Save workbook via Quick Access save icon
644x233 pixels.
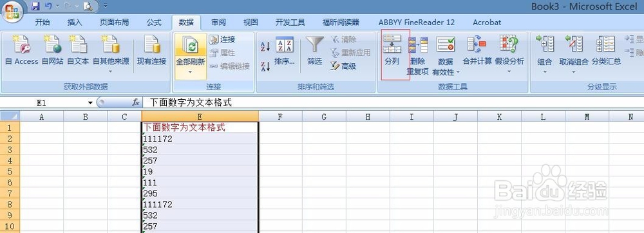[x=35, y=6]
